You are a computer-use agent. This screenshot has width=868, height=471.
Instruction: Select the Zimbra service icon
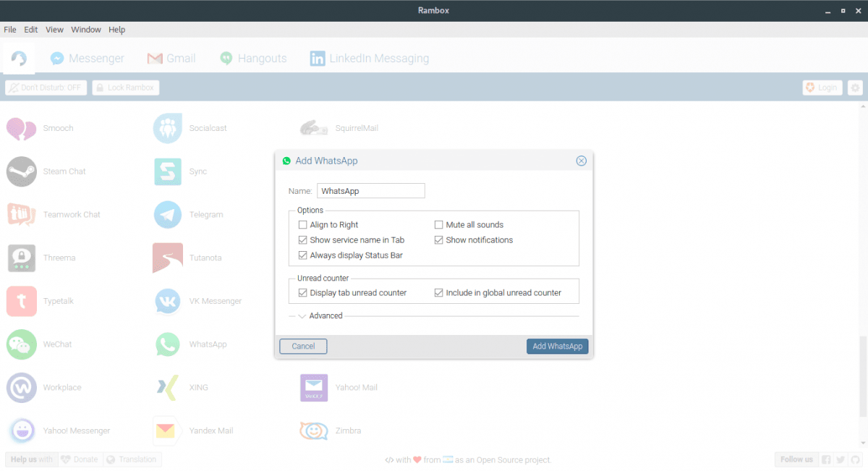[314, 431]
